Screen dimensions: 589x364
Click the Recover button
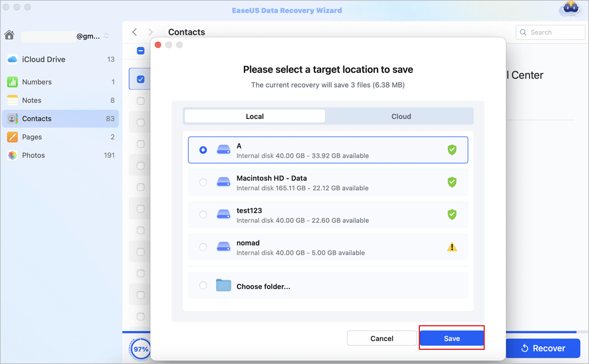[543, 348]
